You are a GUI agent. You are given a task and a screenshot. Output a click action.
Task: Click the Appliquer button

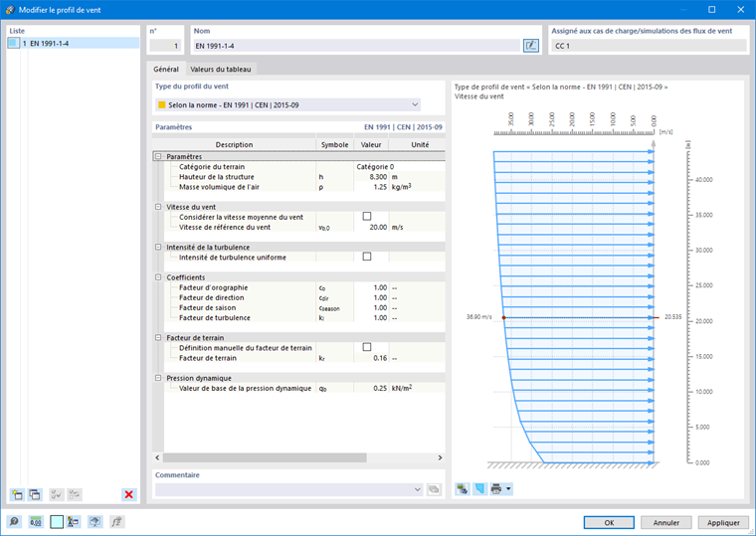[723, 522]
